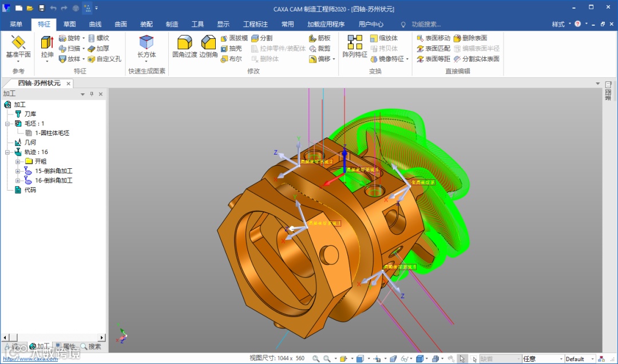Select the 四轴-苏州状元 document tab
This screenshot has width=618, height=364.
[x=39, y=83]
